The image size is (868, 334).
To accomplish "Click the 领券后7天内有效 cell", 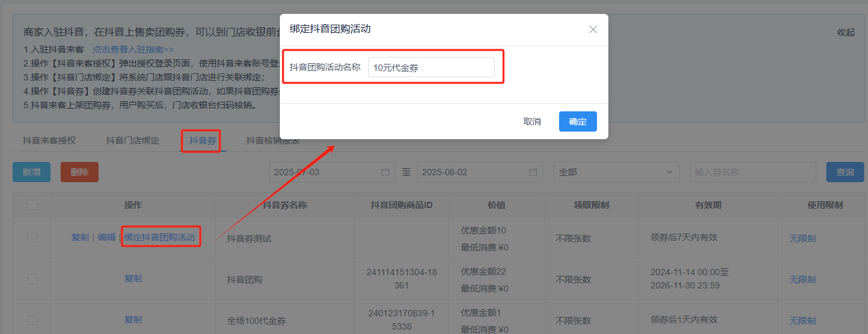I will 684,238.
